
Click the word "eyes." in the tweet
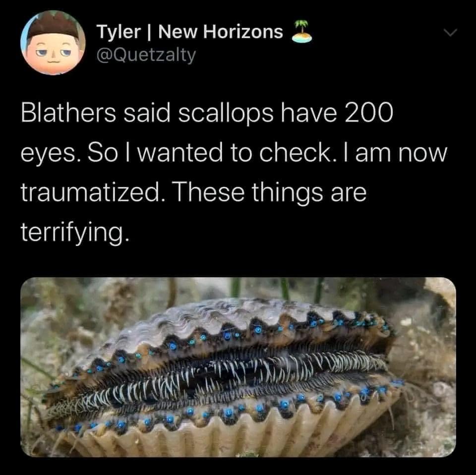point(49,154)
